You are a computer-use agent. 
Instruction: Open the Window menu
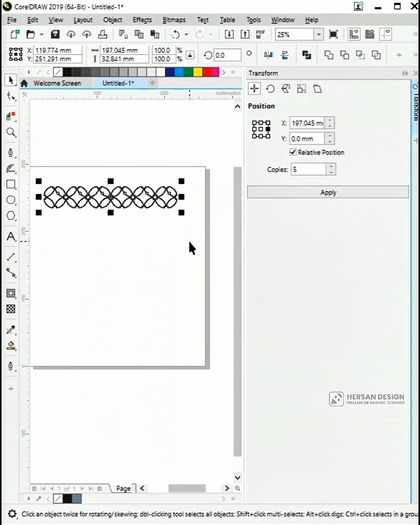[x=283, y=20]
